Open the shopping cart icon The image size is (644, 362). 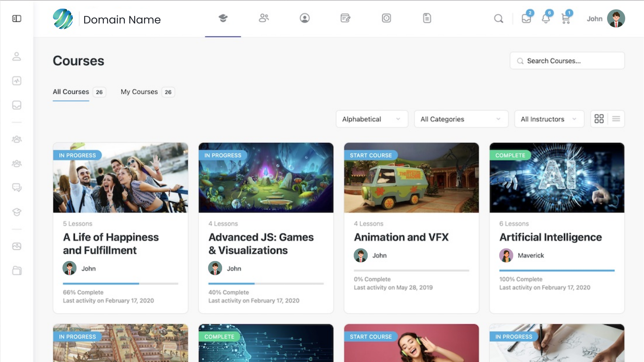click(x=566, y=19)
